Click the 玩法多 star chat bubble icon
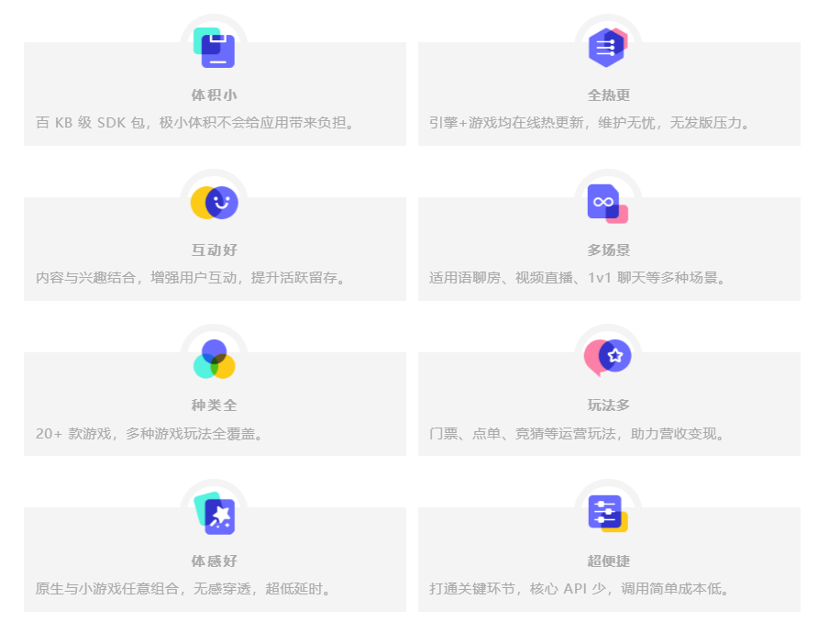 (607, 358)
